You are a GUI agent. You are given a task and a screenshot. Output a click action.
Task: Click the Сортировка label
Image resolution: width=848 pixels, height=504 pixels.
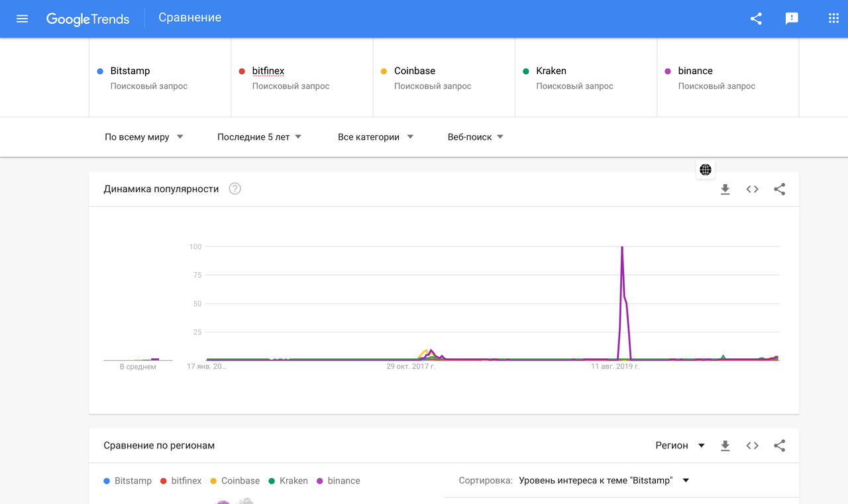tap(486, 481)
